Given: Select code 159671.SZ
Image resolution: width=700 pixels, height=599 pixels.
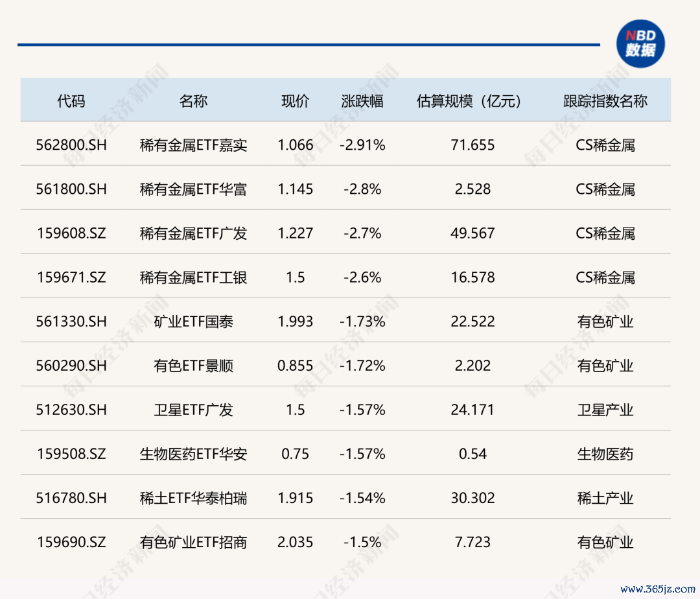Looking at the screenshot, I should click(71, 277).
